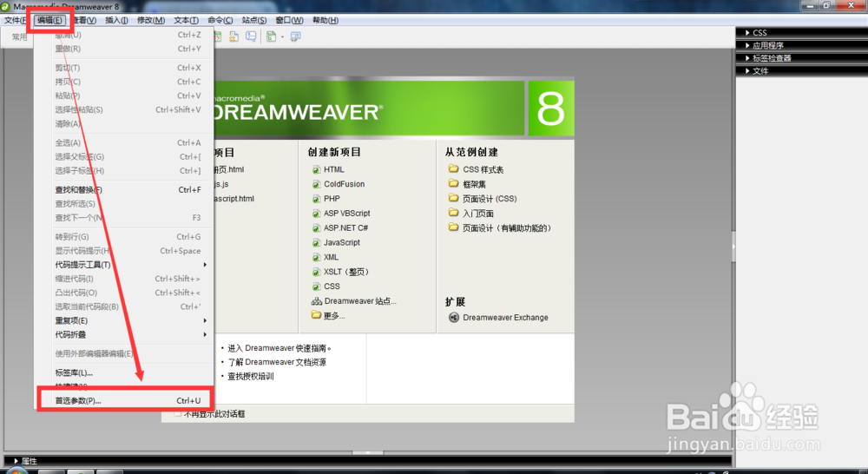Open the Templates icon dropdown arrow
This screenshot has height=474, width=868.
point(282,37)
